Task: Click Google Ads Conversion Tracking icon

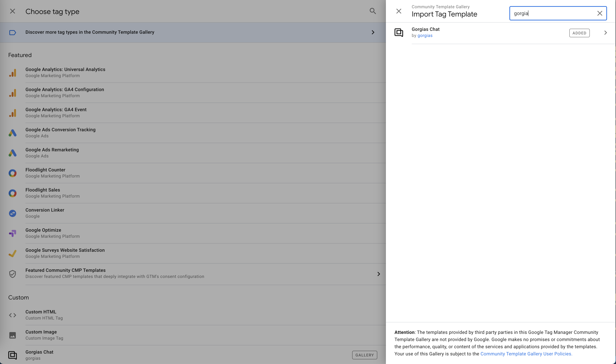Action: [x=13, y=133]
